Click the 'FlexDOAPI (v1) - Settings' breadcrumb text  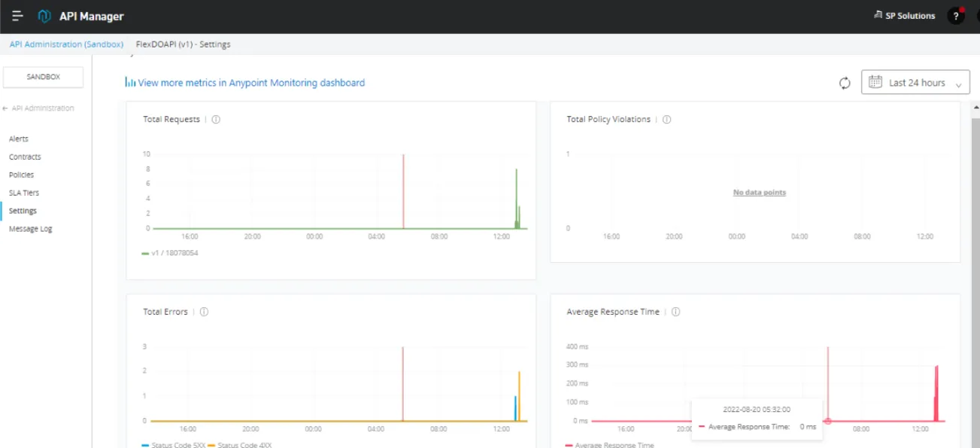point(183,44)
